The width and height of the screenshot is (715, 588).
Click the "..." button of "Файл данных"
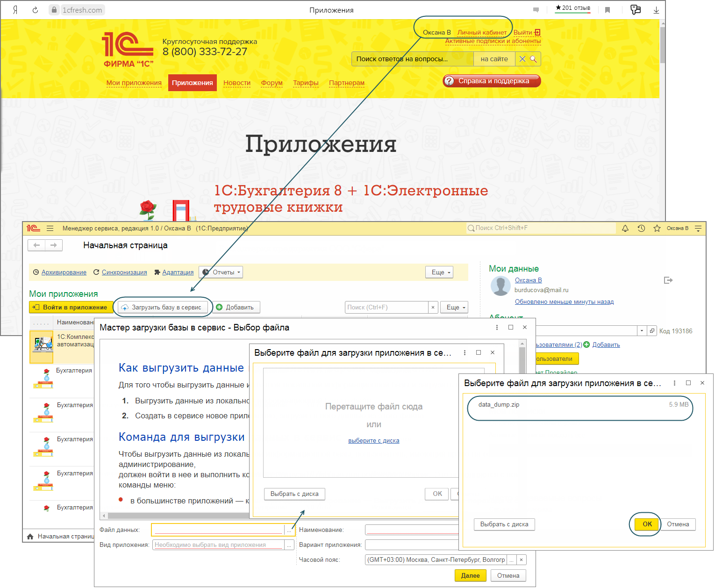[x=289, y=530]
